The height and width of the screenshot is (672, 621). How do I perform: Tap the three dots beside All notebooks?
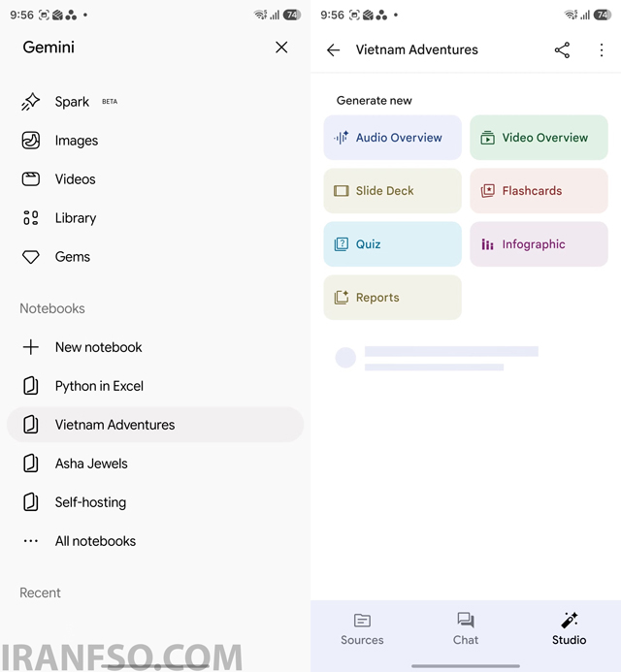[30, 541]
